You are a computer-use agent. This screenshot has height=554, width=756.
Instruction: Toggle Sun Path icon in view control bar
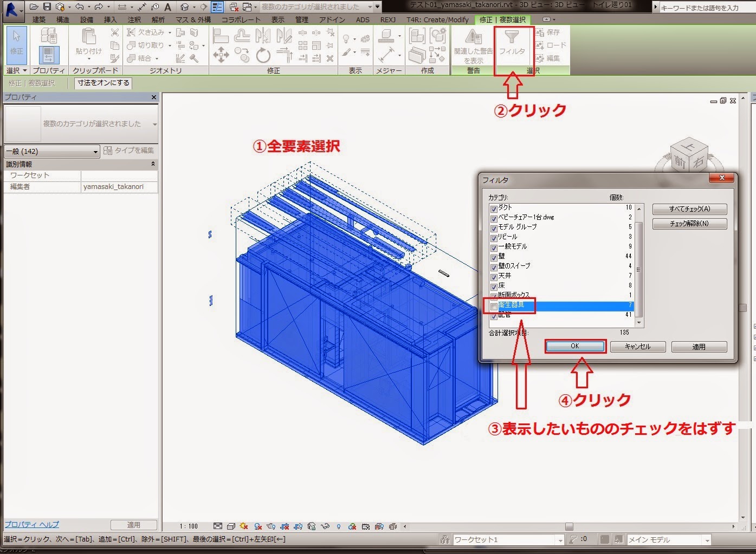[x=244, y=526]
